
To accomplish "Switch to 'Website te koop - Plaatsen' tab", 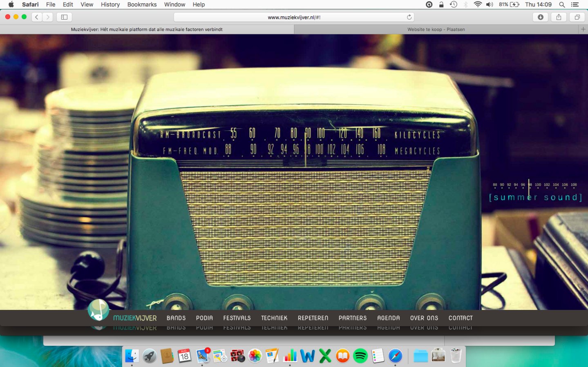I will (436, 29).
